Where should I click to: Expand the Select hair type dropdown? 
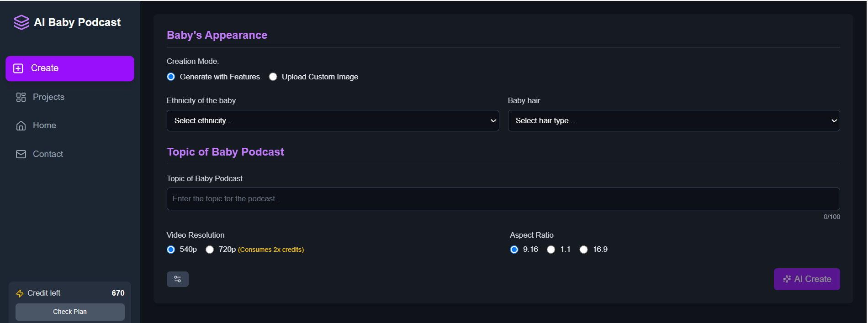point(673,121)
